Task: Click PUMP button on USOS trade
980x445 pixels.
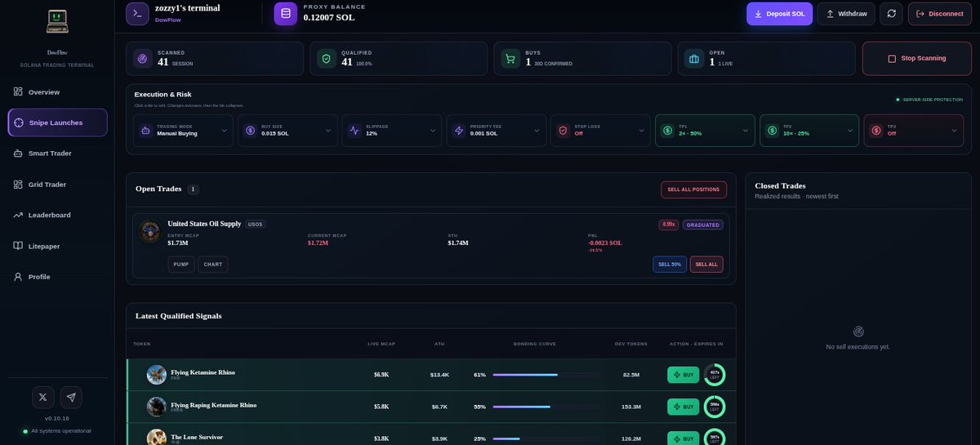Action: point(181,265)
